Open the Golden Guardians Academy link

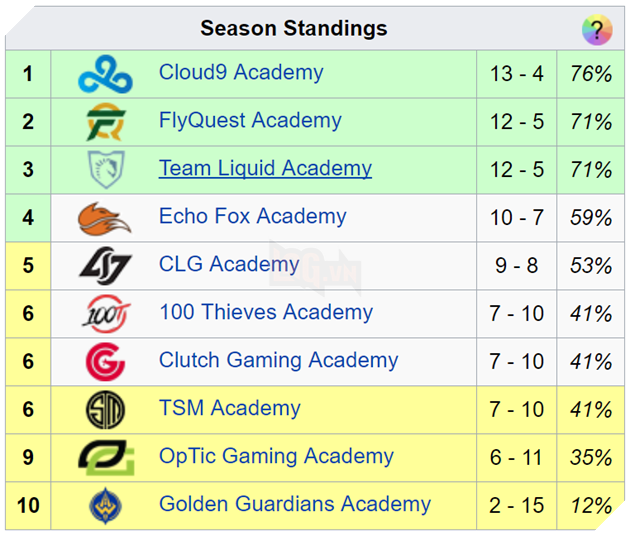[x=295, y=505]
